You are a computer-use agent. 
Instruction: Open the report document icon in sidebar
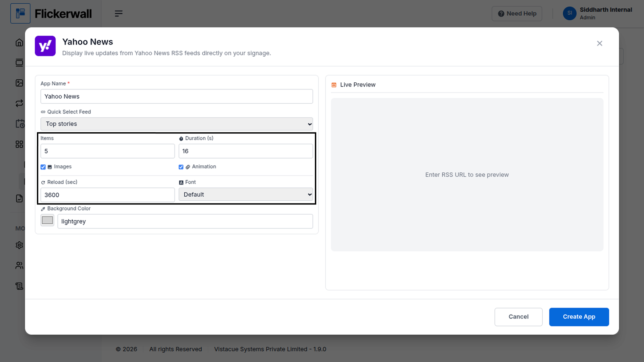pos(19,199)
